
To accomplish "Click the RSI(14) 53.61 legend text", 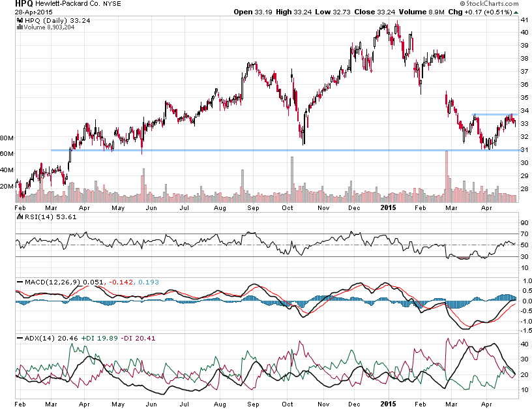I will click(x=51, y=217).
